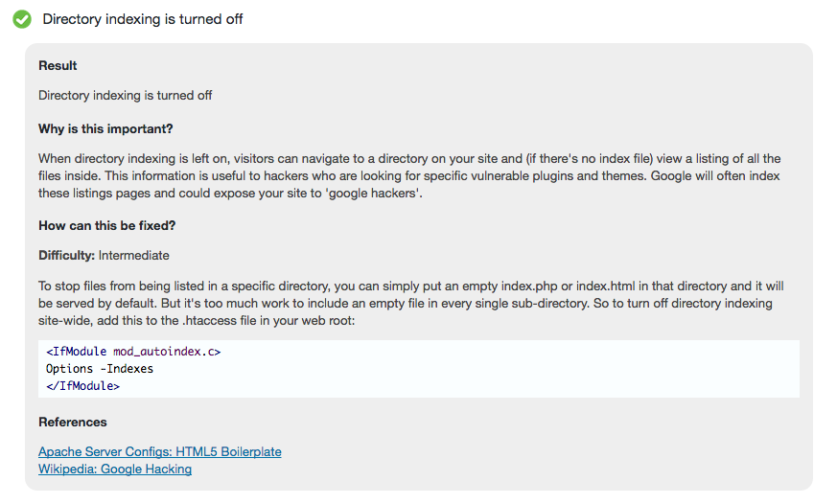Click the closing '</IfModule>' code line

click(x=82, y=385)
